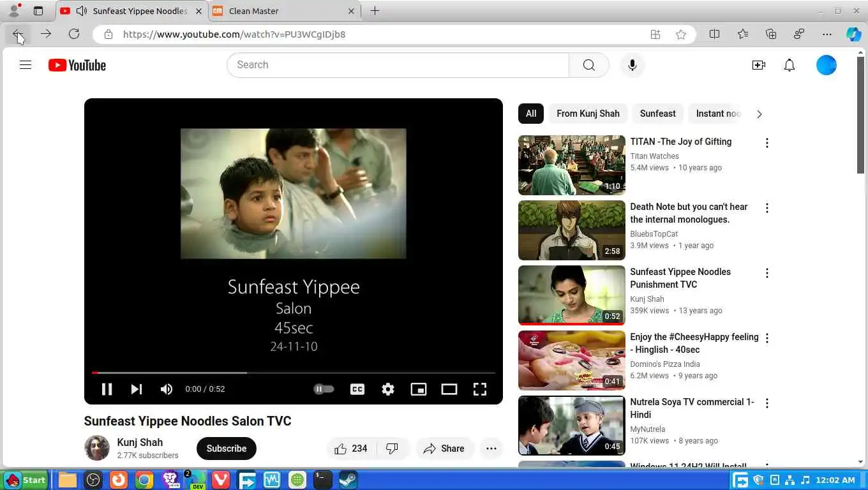Screen dimensions: 868x490
Task: Share the Sunfeast Yippee video
Action: point(444,449)
